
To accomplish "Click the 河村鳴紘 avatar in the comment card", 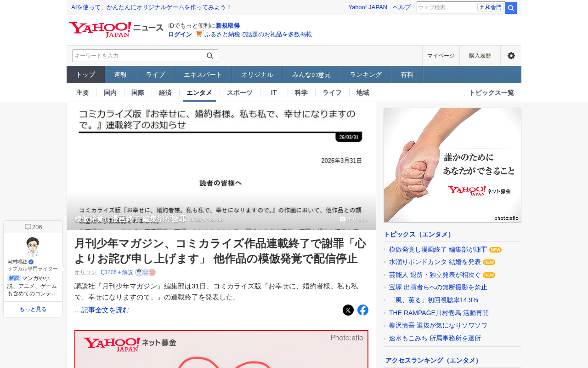I will [x=33, y=247].
